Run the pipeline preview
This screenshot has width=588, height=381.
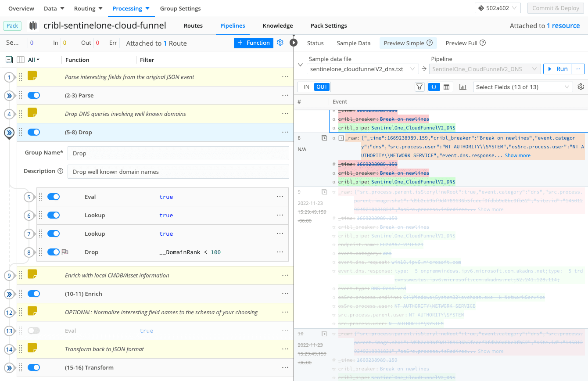[557, 68]
